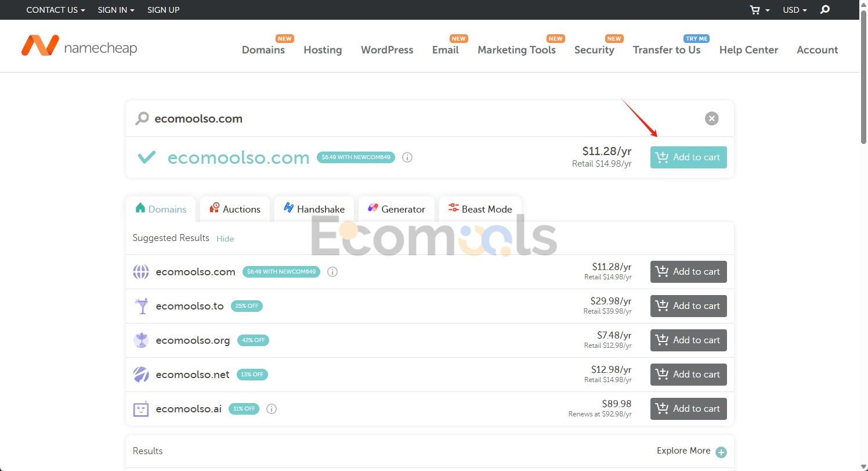Click the 42% OFF badge for ecomoolso.org
Viewport: 868px width, 471px height.
pos(253,340)
